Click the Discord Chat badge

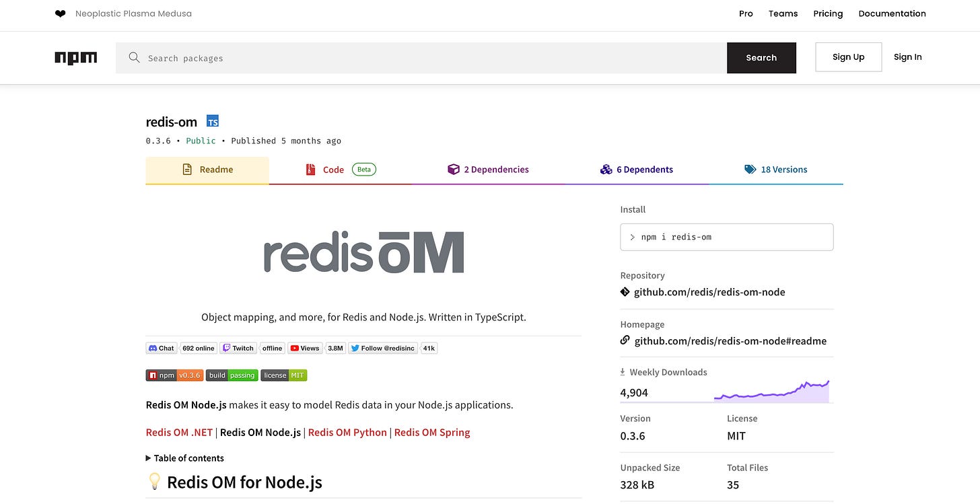pyautogui.click(x=162, y=348)
